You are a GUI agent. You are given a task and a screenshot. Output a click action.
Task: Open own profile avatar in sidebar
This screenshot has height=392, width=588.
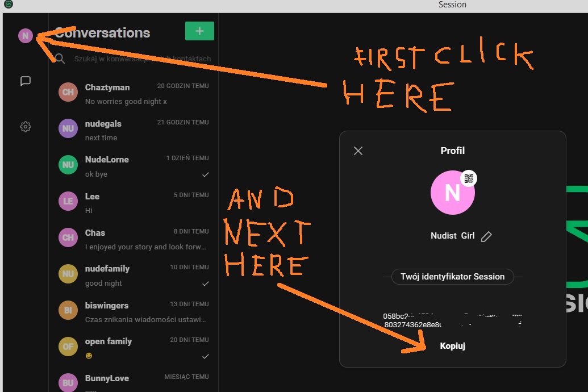26,36
